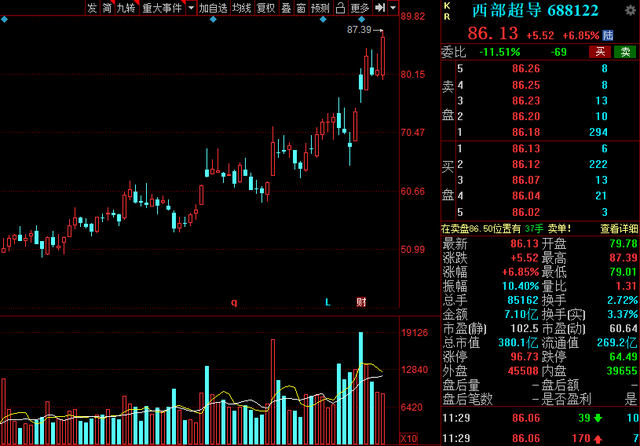Screen dimensions: 640x446
Task: Click the 流通值 value 269.2亿
Action: 617,342
